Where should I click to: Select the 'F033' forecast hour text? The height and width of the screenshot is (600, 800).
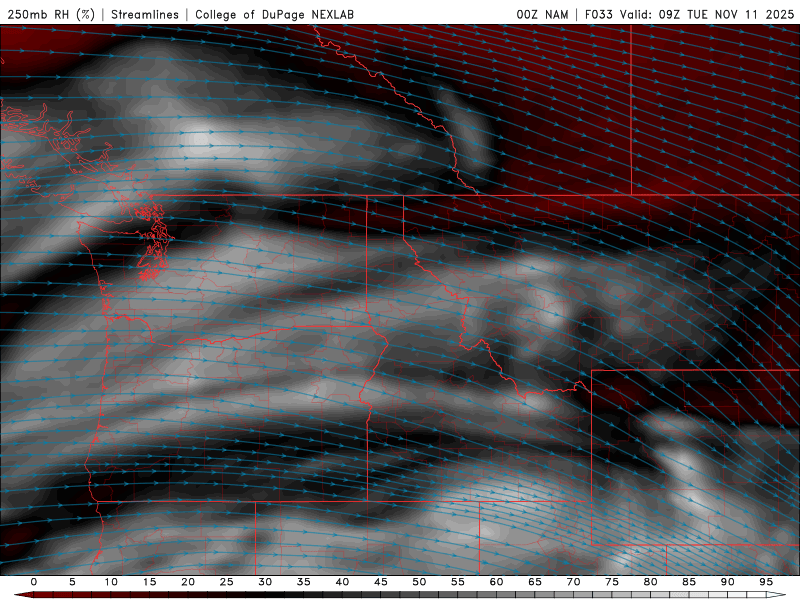598,14
